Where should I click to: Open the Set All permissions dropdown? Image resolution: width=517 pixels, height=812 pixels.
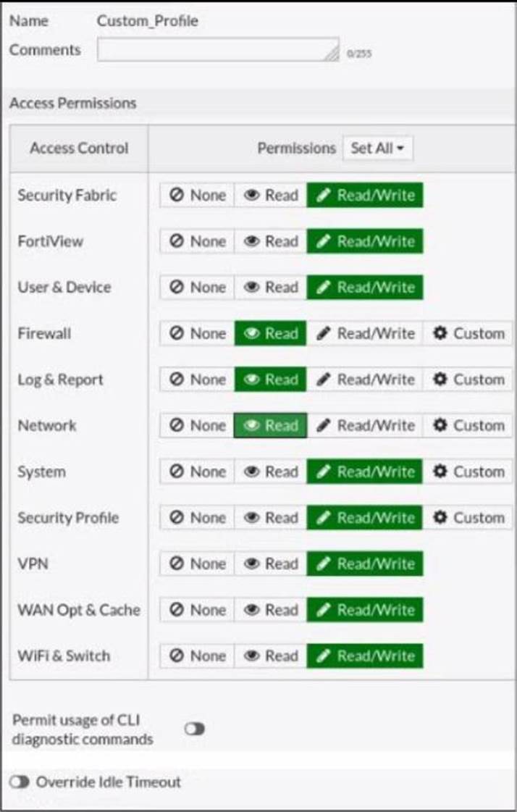[x=378, y=148]
